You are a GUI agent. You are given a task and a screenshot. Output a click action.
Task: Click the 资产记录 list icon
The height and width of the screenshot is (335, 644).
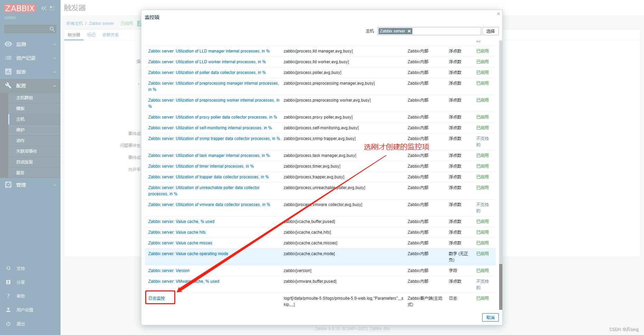[x=8, y=58]
